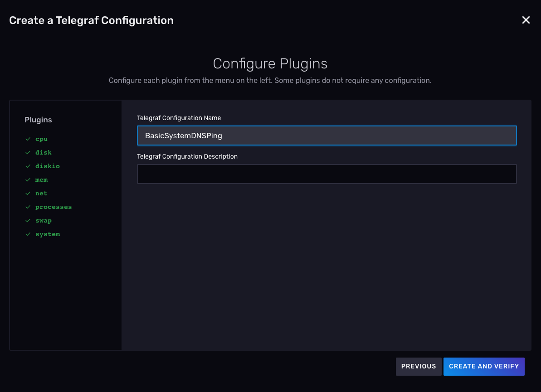Click the Telegraf Configuration Description field
541x392 pixels.
(327, 174)
